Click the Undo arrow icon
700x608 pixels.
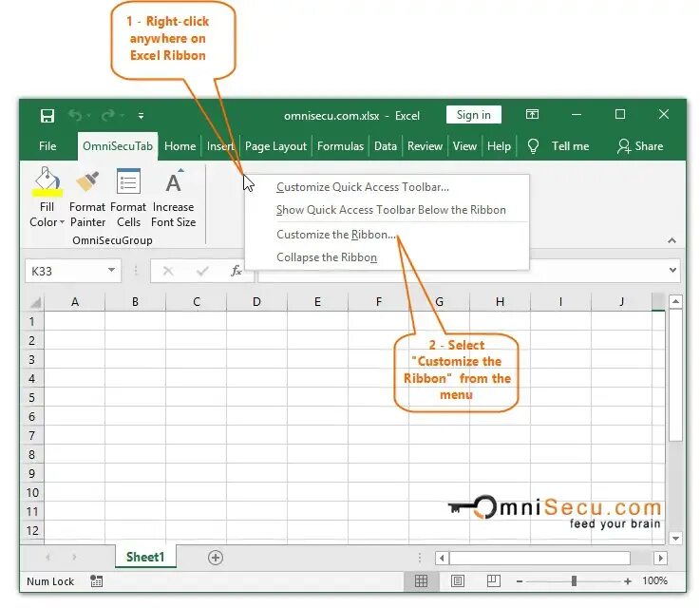74,116
